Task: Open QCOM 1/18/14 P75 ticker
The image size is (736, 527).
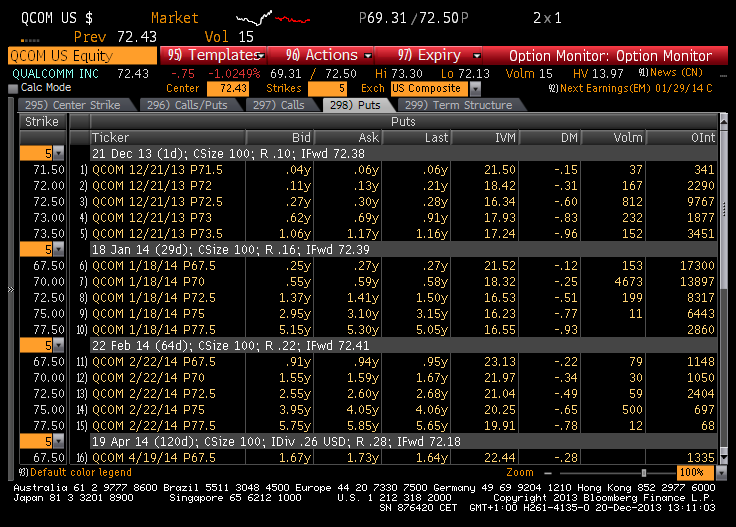Action: point(148,313)
